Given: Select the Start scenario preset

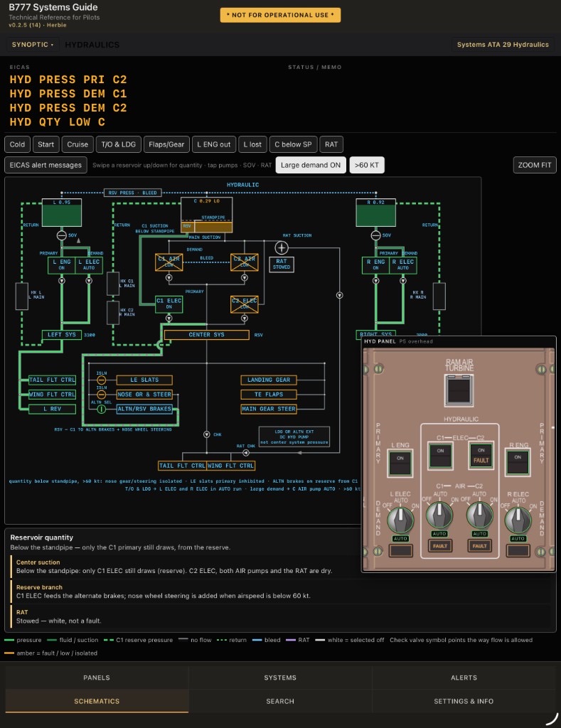Looking at the screenshot, I should [x=46, y=144].
